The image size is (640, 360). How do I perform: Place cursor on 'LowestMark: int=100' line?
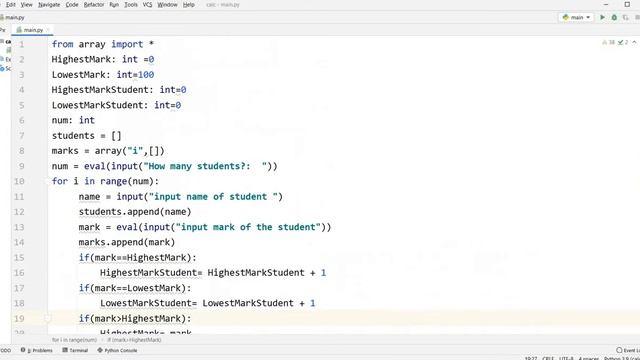[102, 75]
